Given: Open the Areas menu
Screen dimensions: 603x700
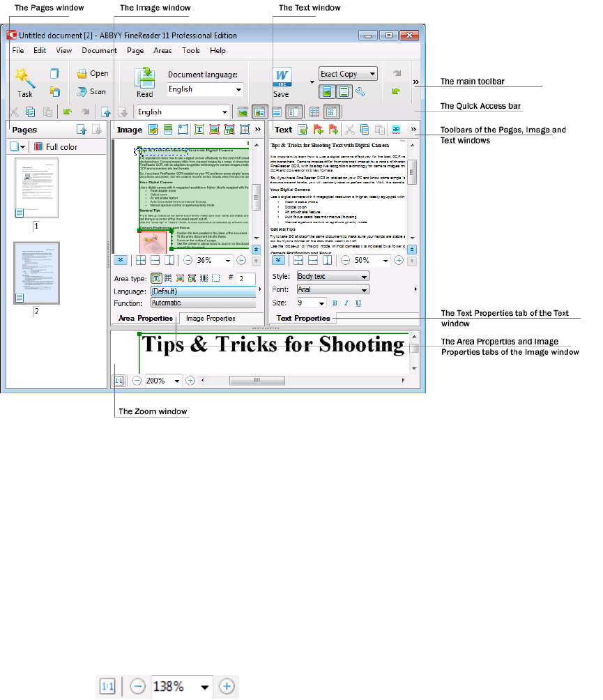Looking at the screenshot, I should 162,51.
